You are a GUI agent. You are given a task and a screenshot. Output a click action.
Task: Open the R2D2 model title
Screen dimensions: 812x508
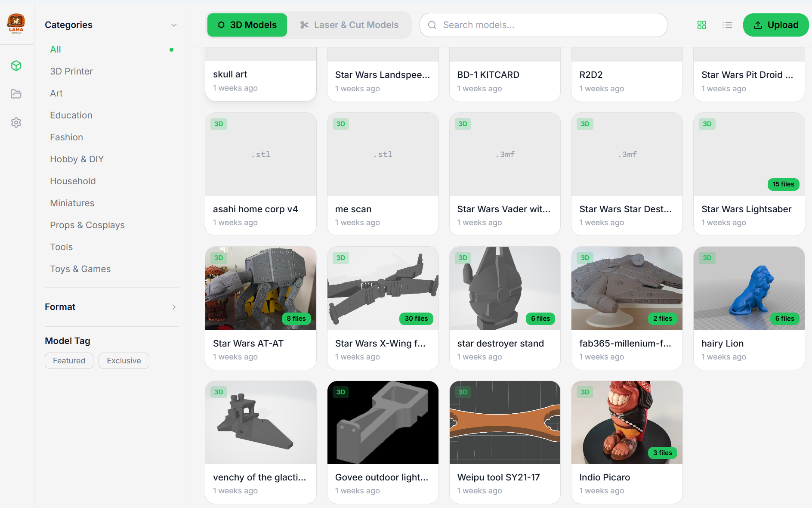click(591, 75)
